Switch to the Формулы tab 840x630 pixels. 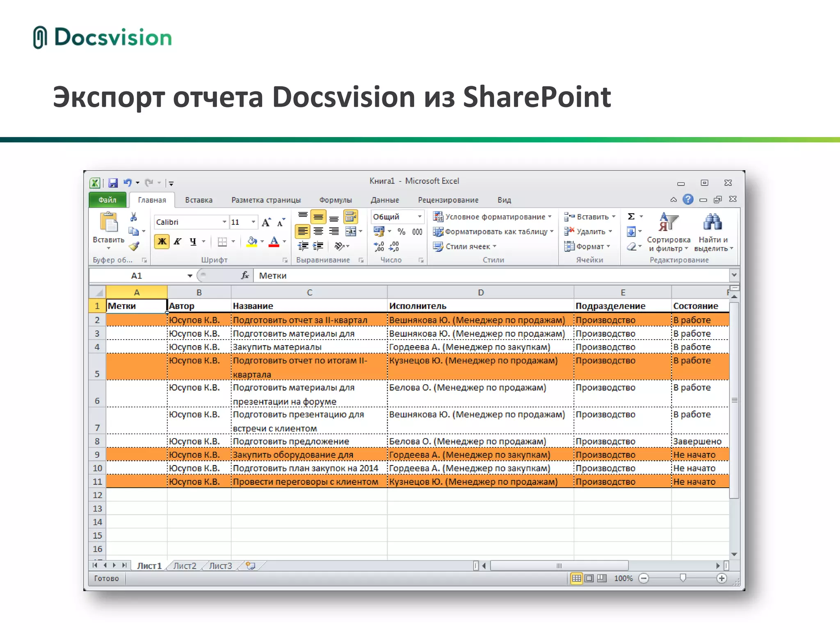click(x=336, y=200)
